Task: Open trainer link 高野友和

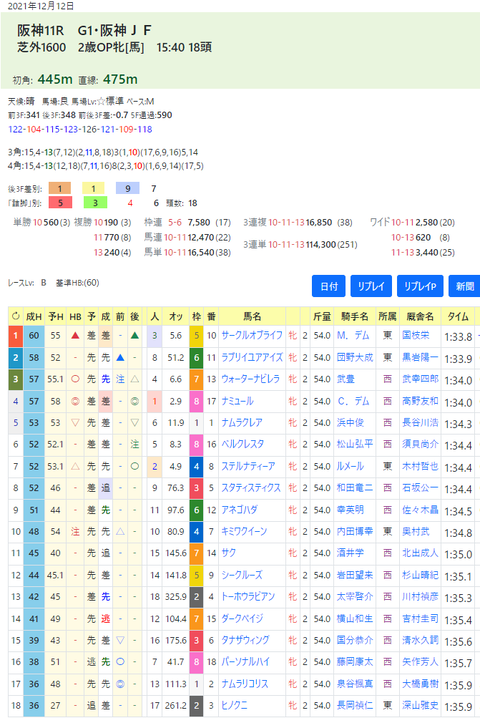Action: pyautogui.click(x=420, y=401)
